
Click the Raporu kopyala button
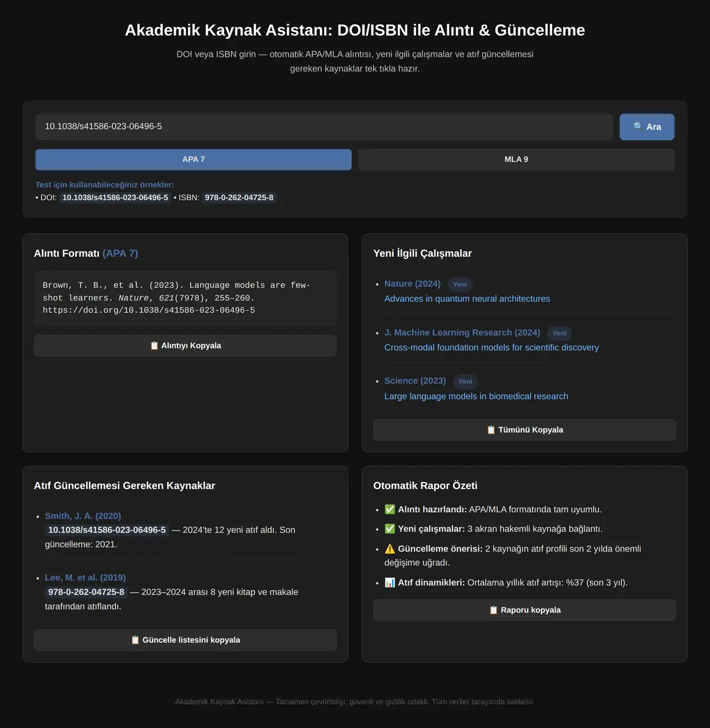[x=524, y=610]
